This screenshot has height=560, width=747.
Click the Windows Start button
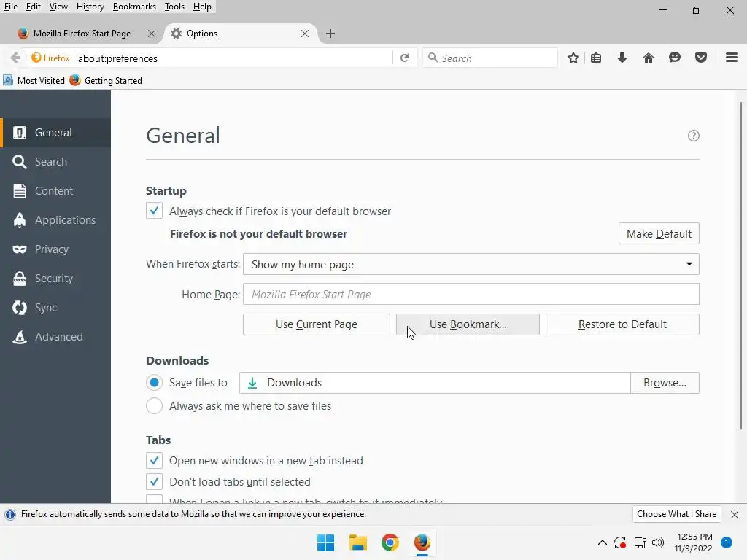326,542
